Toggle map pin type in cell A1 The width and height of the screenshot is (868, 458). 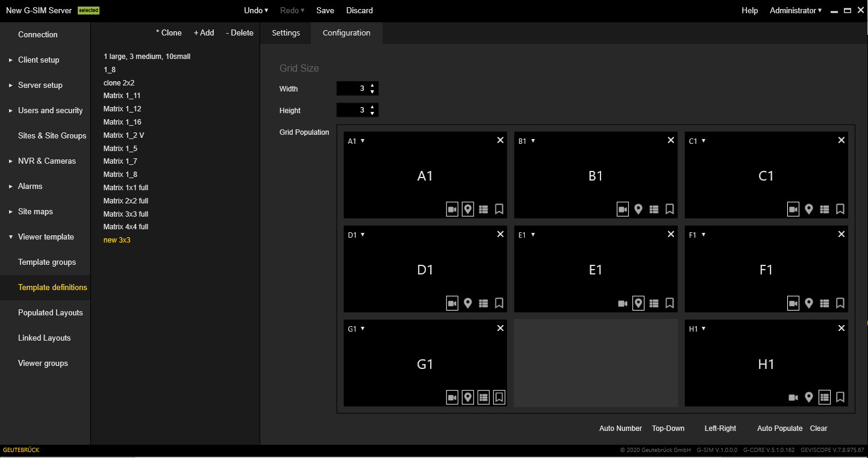tap(467, 209)
